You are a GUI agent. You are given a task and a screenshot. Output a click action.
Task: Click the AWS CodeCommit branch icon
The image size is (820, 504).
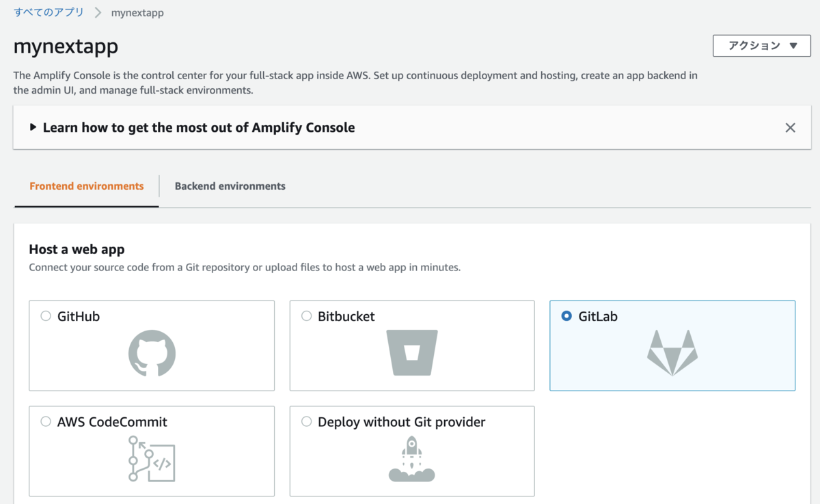[x=152, y=459]
